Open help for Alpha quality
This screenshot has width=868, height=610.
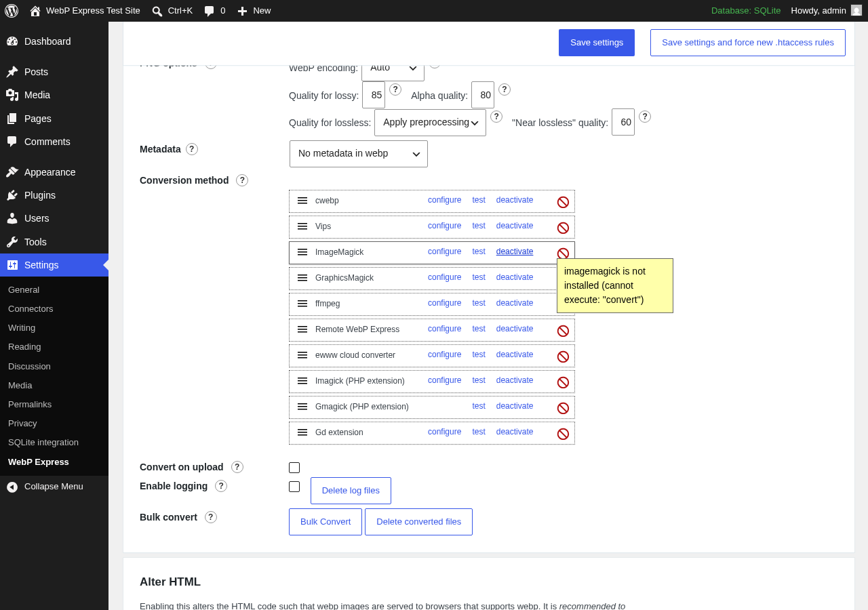505,89
